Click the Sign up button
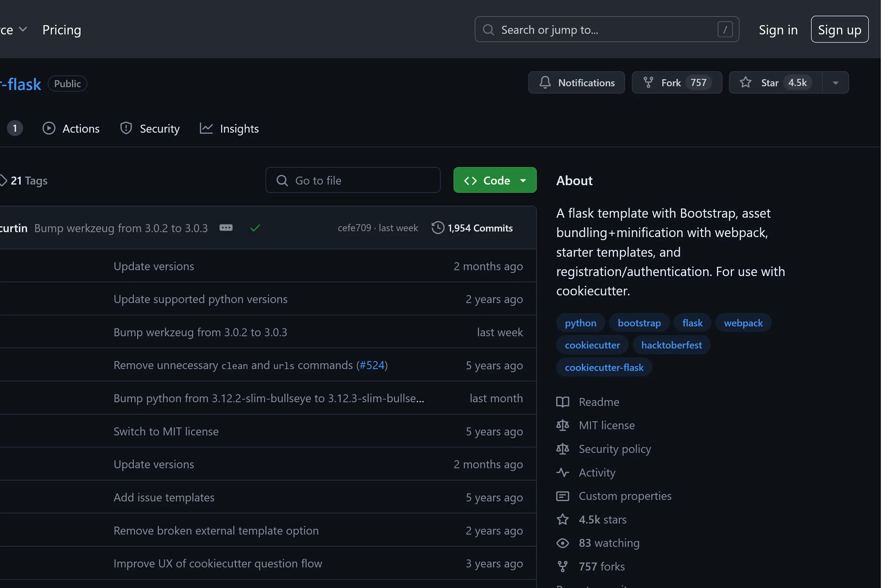The image size is (883, 588). (839, 29)
